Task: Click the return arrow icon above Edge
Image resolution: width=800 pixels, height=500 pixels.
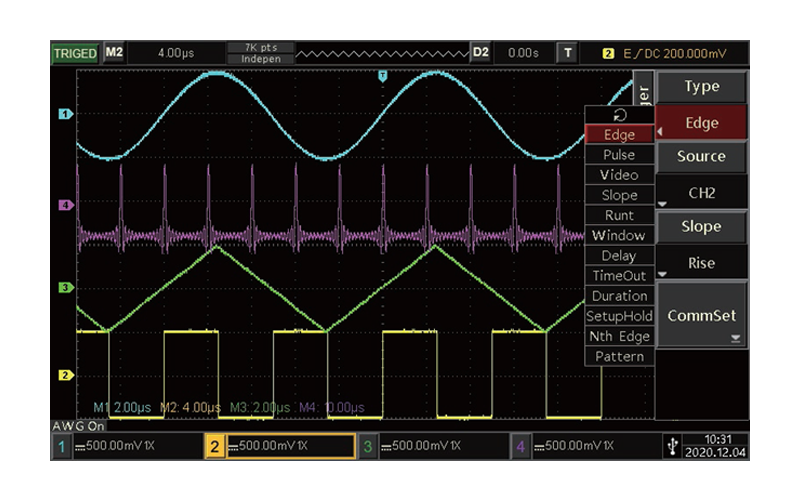Action: [619, 115]
